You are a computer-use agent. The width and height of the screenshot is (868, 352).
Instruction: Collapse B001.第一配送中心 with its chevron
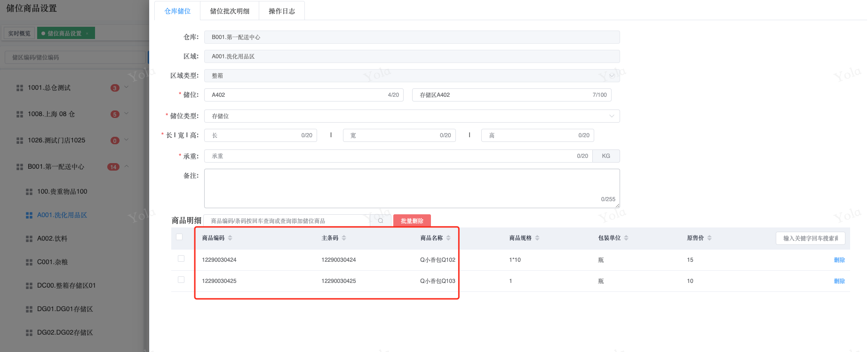coord(126,166)
